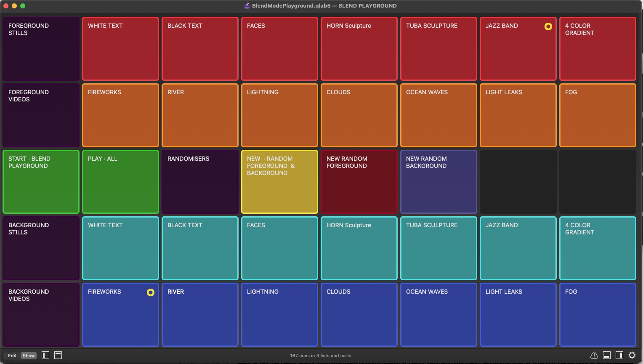Select the teal TUBA SCULPTURE background cue

click(x=438, y=248)
